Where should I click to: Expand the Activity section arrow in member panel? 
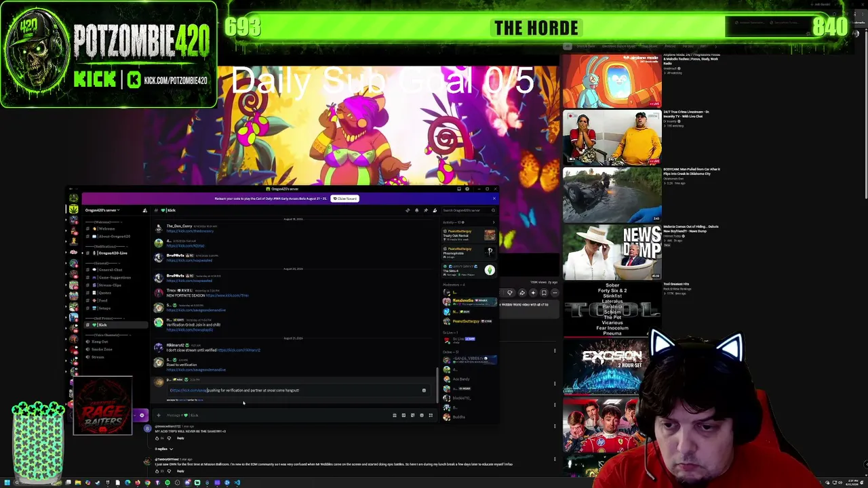[493, 222]
